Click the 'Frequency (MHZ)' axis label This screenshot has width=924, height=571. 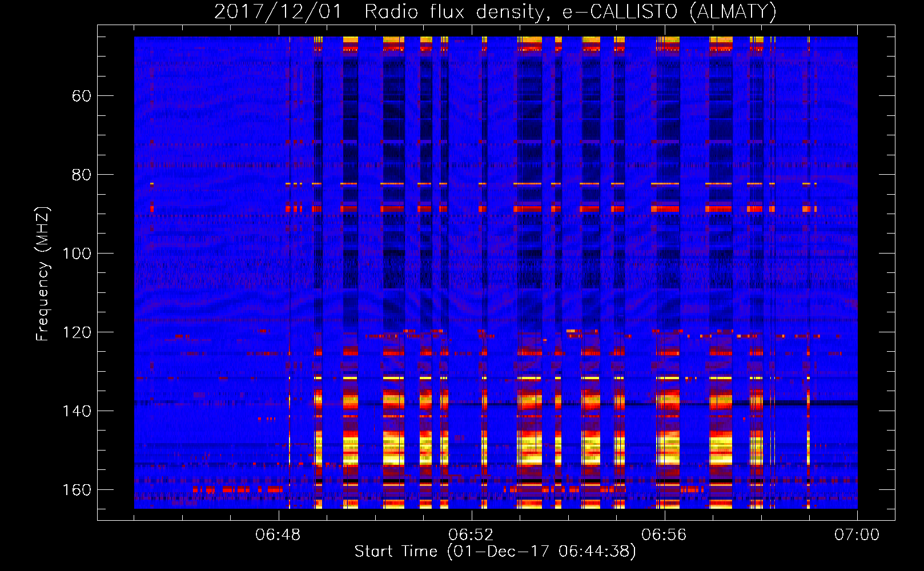43,274
